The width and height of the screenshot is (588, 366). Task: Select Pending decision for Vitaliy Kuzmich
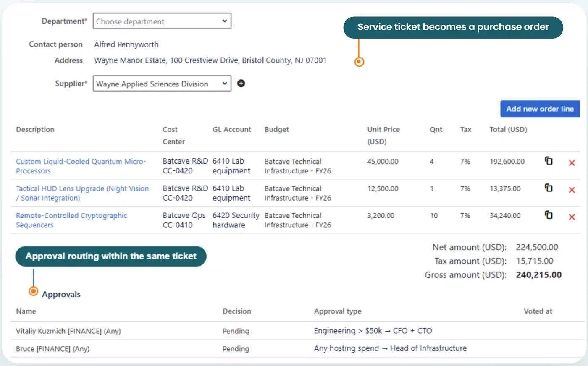(x=236, y=331)
